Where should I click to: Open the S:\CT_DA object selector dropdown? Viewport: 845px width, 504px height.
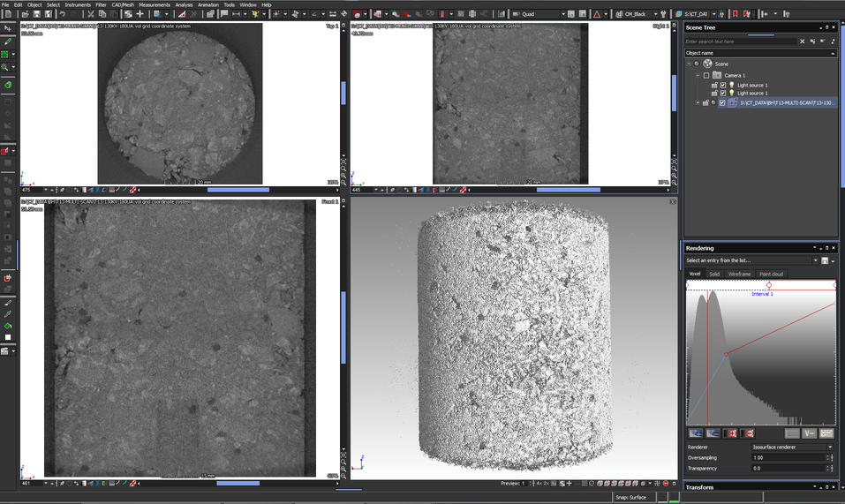coord(713,14)
